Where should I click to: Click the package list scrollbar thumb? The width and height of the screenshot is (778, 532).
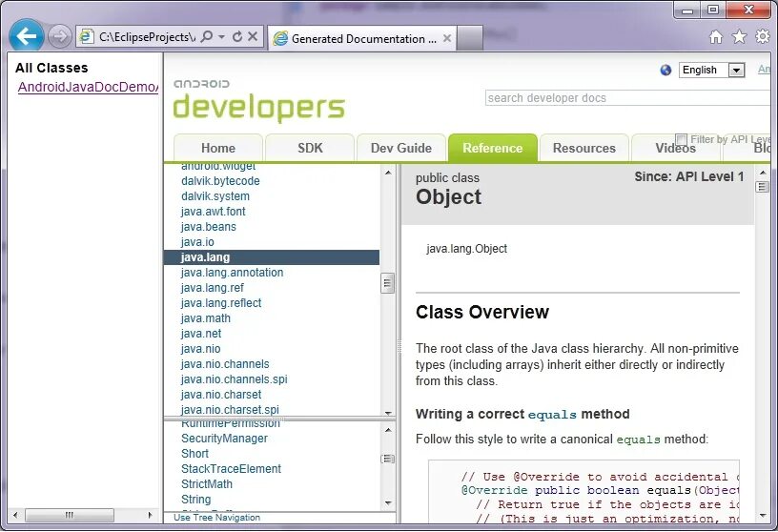point(388,283)
